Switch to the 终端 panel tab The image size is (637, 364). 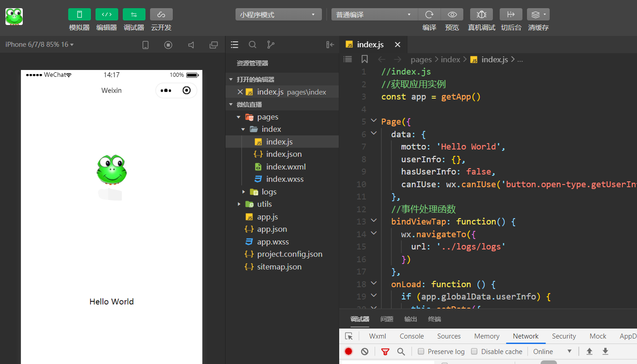[435, 319]
